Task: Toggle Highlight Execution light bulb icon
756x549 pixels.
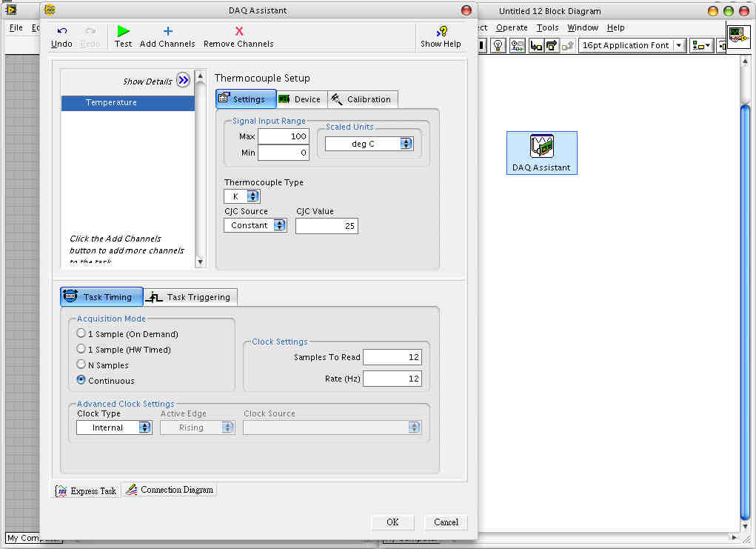Action: click(498, 45)
